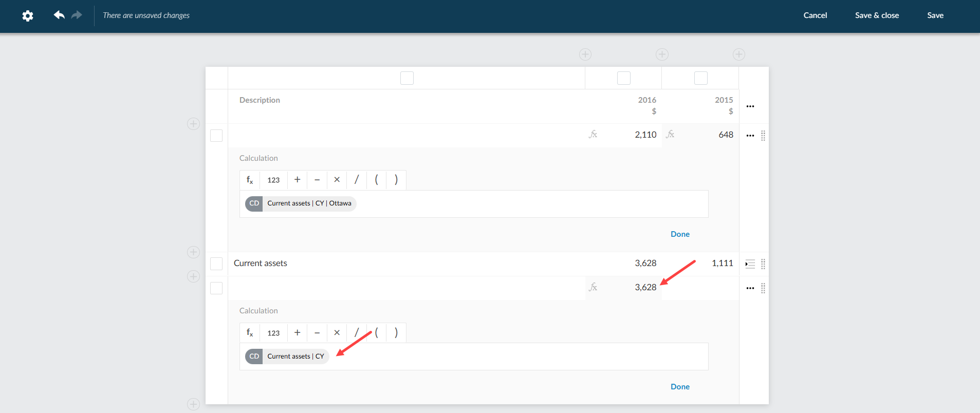Viewport: 980px width, 413px height.
Task: Click indent icon on Current assets row
Action: pos(750,264)
